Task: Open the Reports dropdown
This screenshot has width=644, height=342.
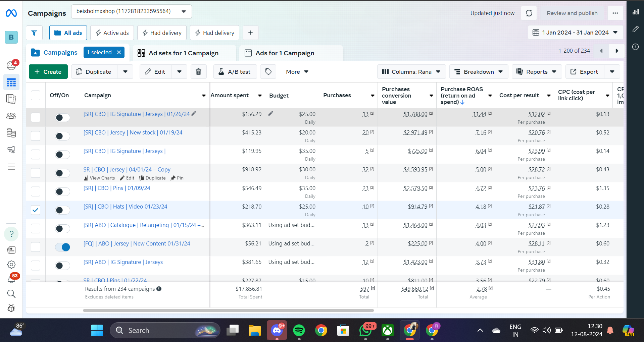Action: point(537,72)
